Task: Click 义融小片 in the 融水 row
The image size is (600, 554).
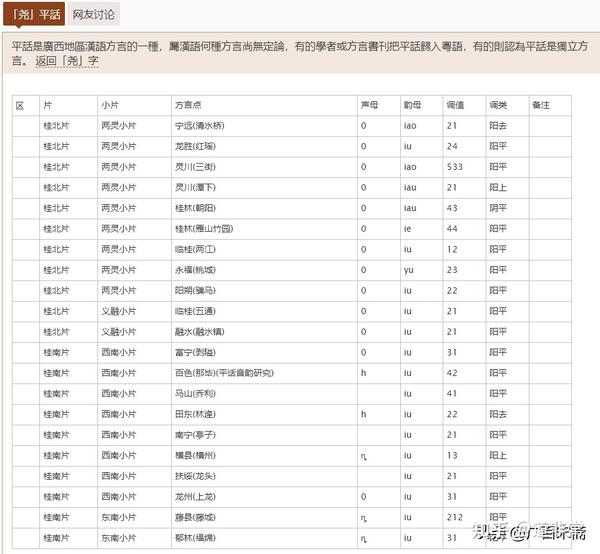Action: (119, 332)
